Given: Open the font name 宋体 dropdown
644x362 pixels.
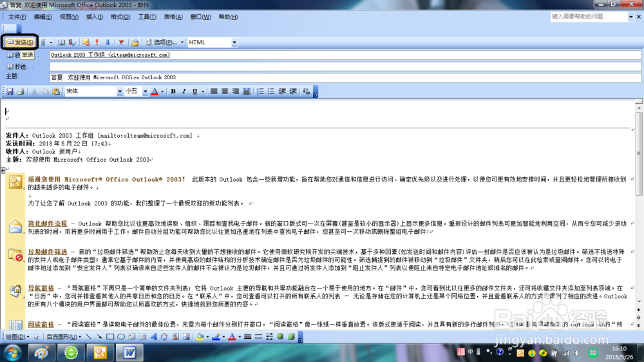Looking at the screenshot, I should (x=120, y=91).
